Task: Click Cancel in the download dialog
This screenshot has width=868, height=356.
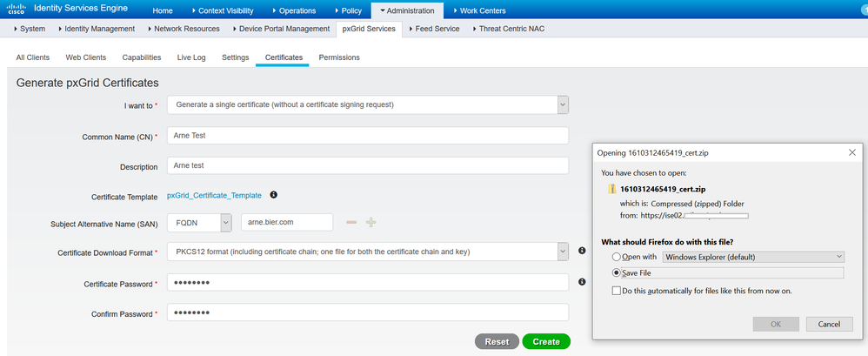Action: (829, 324)
